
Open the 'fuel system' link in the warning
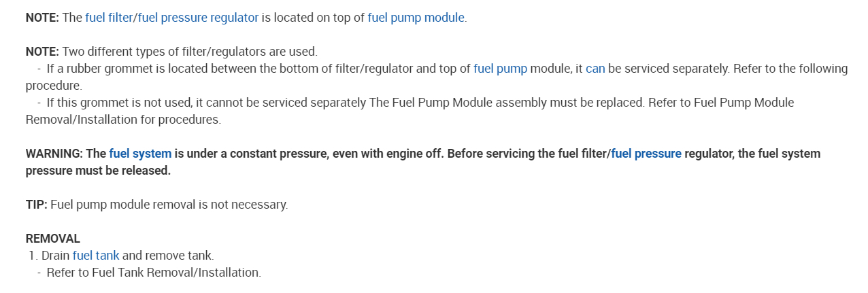tap(140, 154)
